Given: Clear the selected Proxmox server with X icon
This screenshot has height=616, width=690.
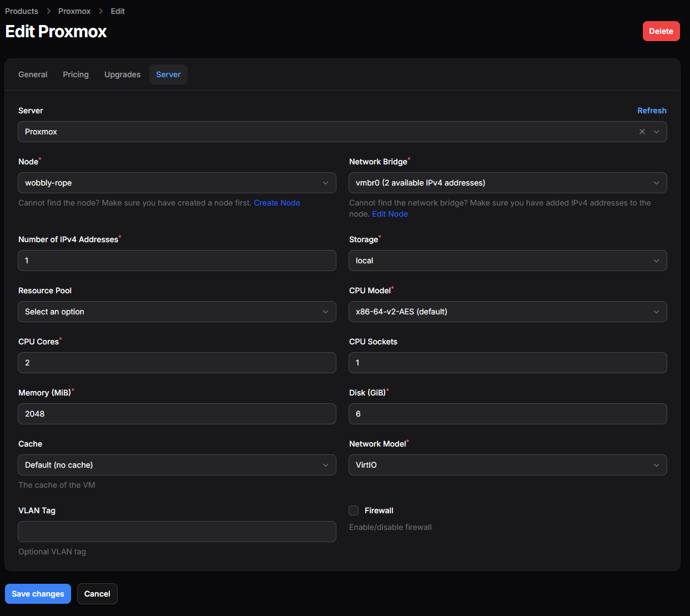Looking at the screenshot, I should pyautogui.click(x=642, y=132).
